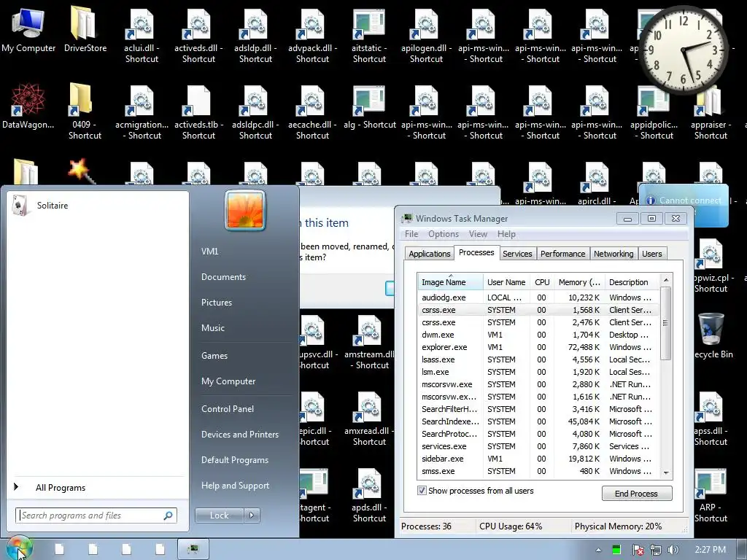Show hidden tray icons arrow
747x560 pixels.
pyautogui.click(x=598, y=550)
